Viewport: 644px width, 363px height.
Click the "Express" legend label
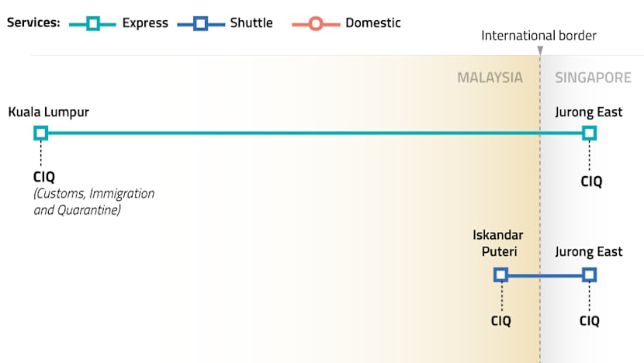[x=145, y=23]
